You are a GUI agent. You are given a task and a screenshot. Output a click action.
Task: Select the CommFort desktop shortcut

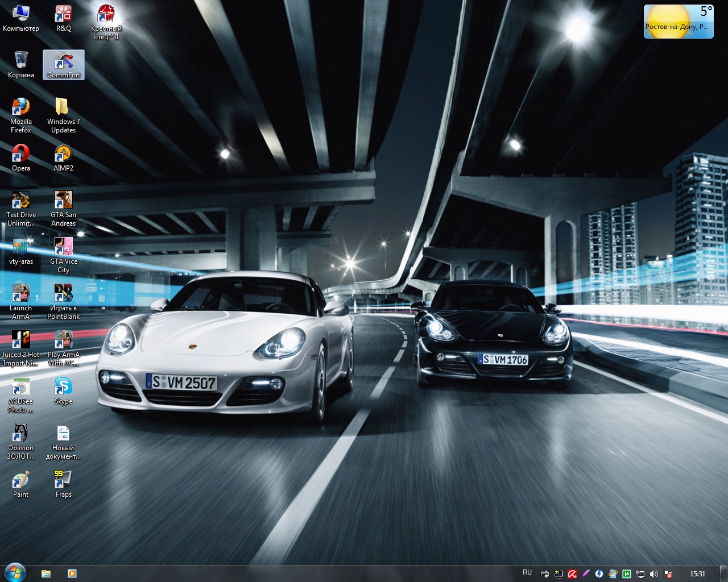(x=64, y=65)
